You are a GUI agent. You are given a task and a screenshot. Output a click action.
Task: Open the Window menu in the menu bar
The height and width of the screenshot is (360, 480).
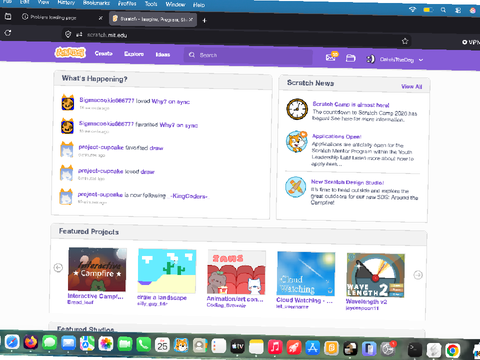coord(175,4)
